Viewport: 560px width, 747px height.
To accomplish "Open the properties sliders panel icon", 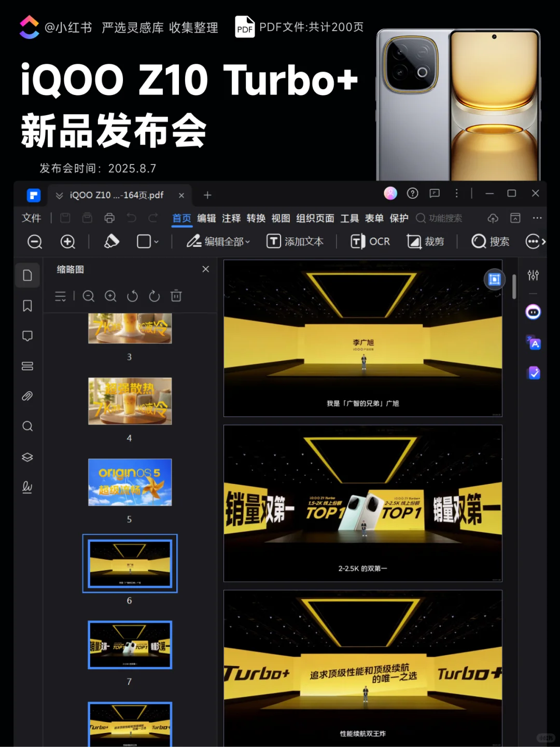I will [x=533, y=275].
